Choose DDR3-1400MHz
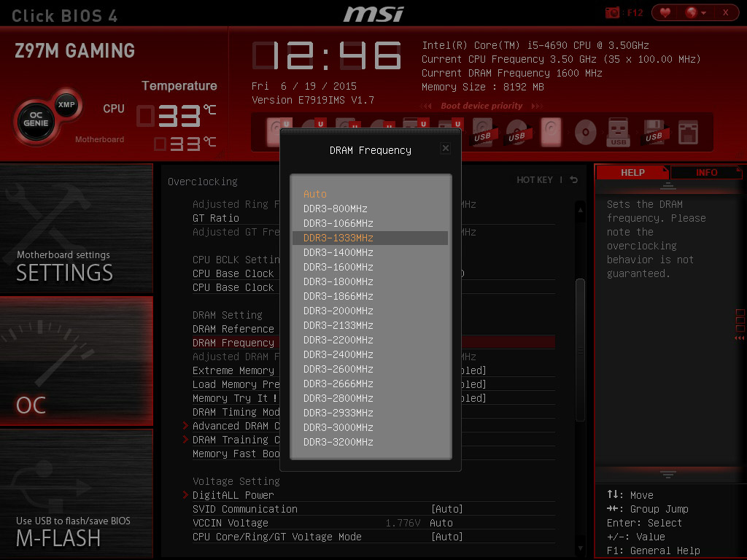This screenshot has height=560, width=747. (370, 252)
